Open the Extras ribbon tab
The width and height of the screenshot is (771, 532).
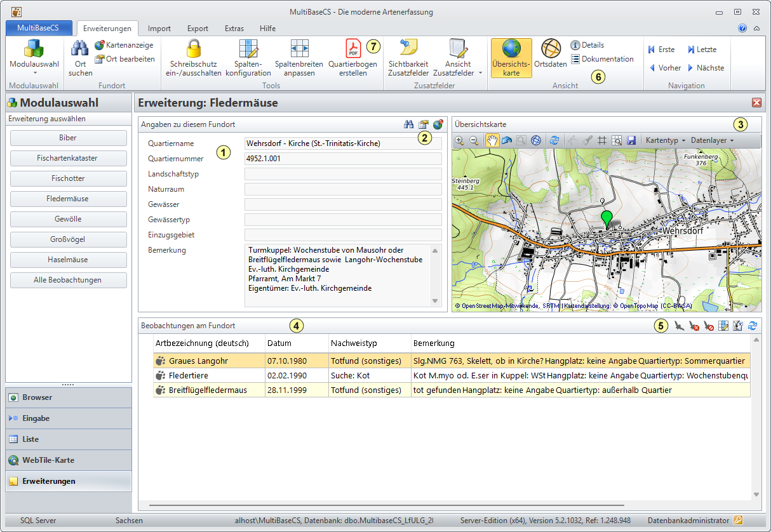point(234,28)
